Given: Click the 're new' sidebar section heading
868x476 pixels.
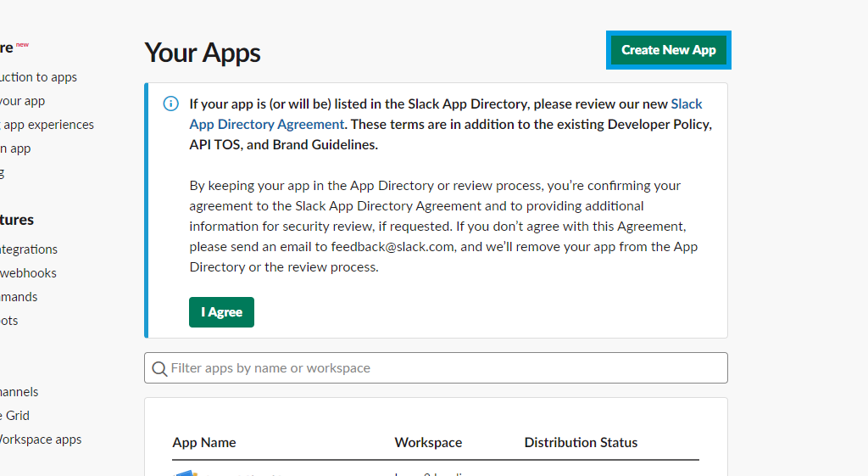Looking at the screenshot, I should coord(14,48).
